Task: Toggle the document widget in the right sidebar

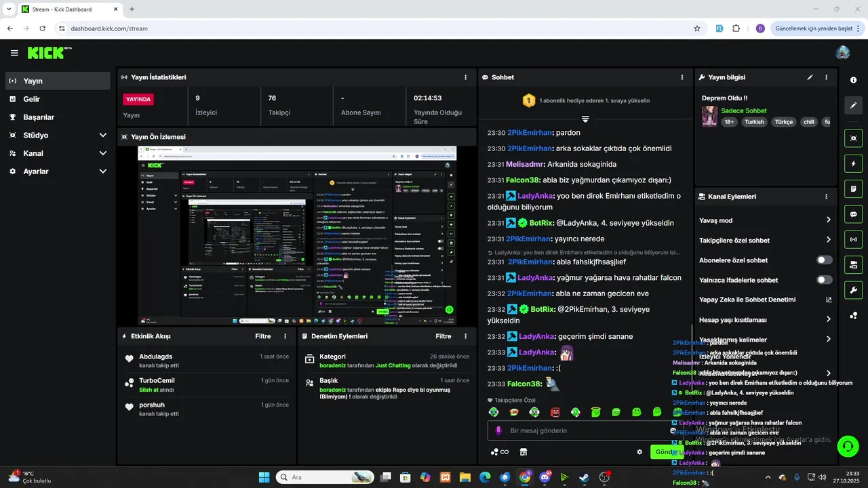Action: pyautogui.click(x=853, y=188)
